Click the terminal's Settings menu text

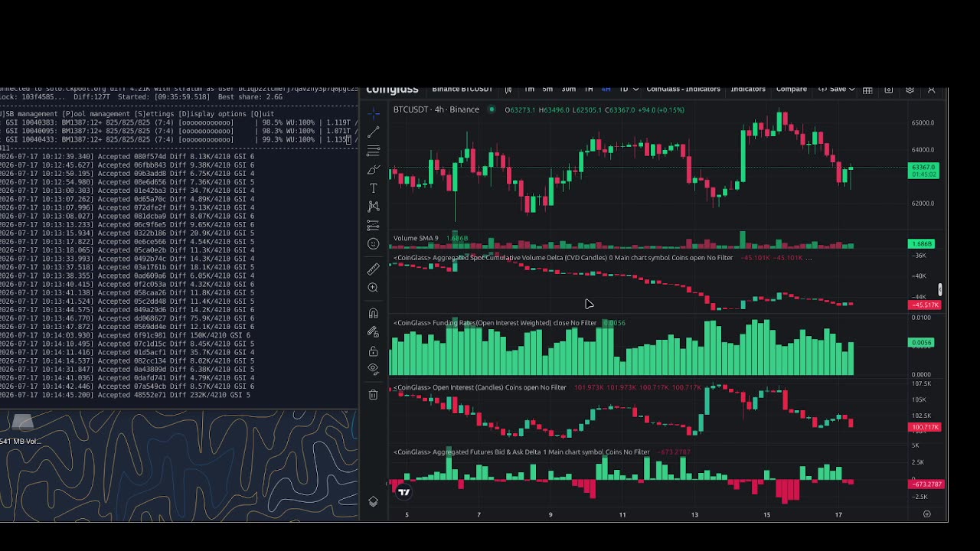pos(155,114)
